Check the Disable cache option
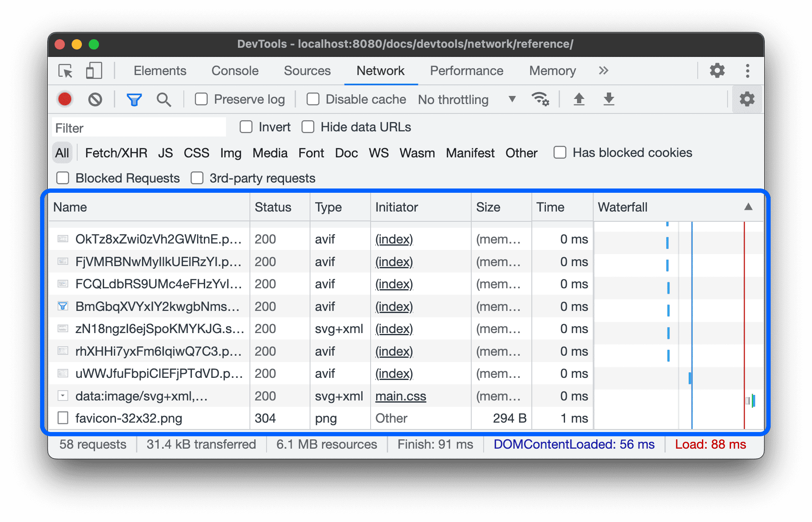Viewport: 812px width, 522px height. click(313, 99)
